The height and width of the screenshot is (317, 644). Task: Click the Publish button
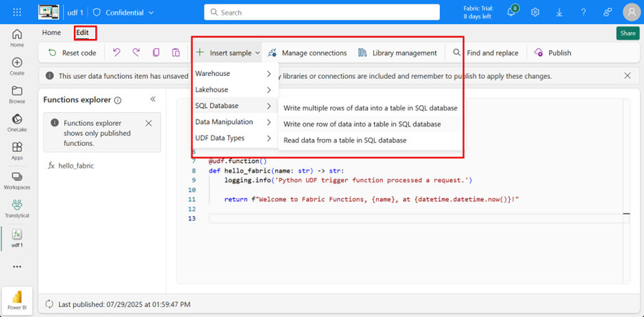(552, 53)
